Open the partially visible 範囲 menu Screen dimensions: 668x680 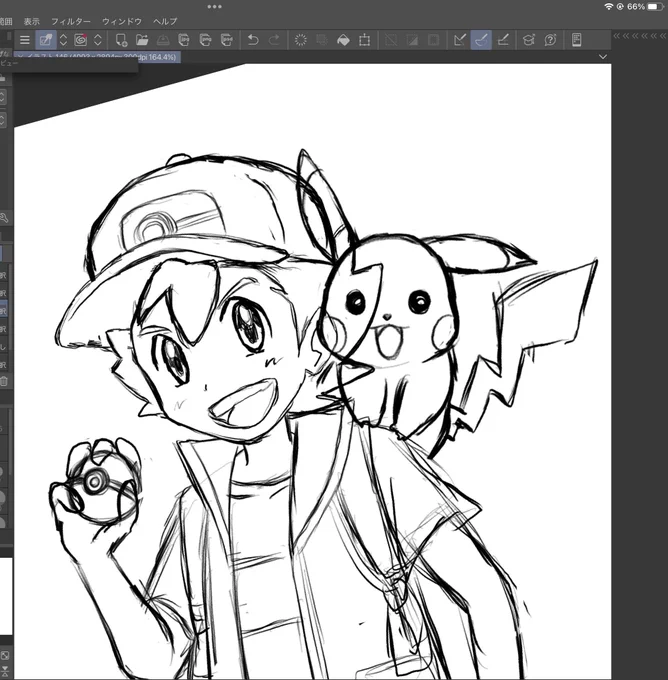[6, 21]
